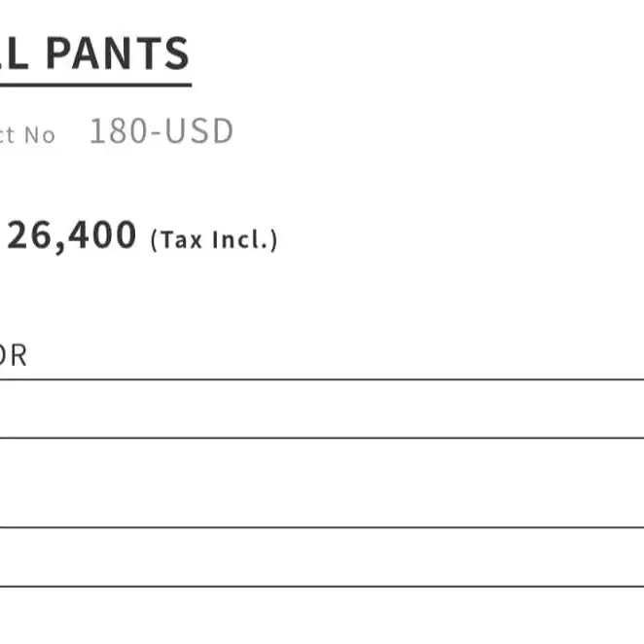Image resolution: width=644 pixels, height=644 pixels.
Task: Click the second divider line below COLOR
Action: 321,438
